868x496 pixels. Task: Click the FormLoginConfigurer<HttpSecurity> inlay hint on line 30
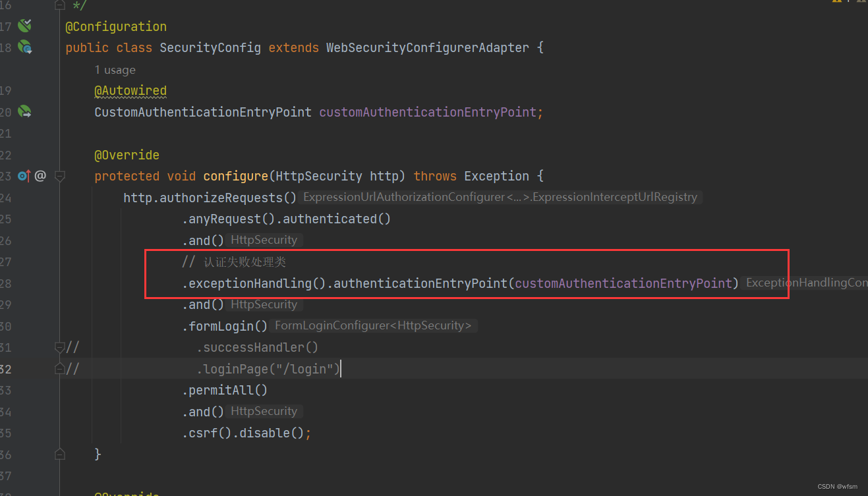coord(373,325)
